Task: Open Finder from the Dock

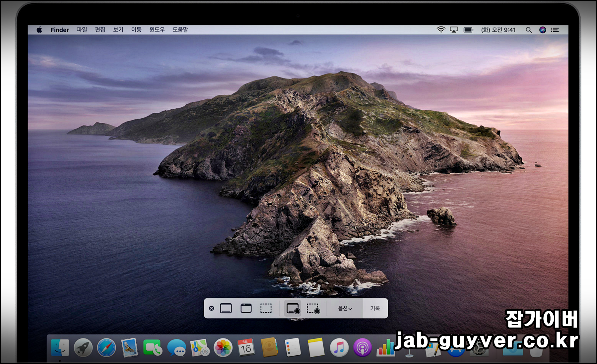Action: (60, 347)
